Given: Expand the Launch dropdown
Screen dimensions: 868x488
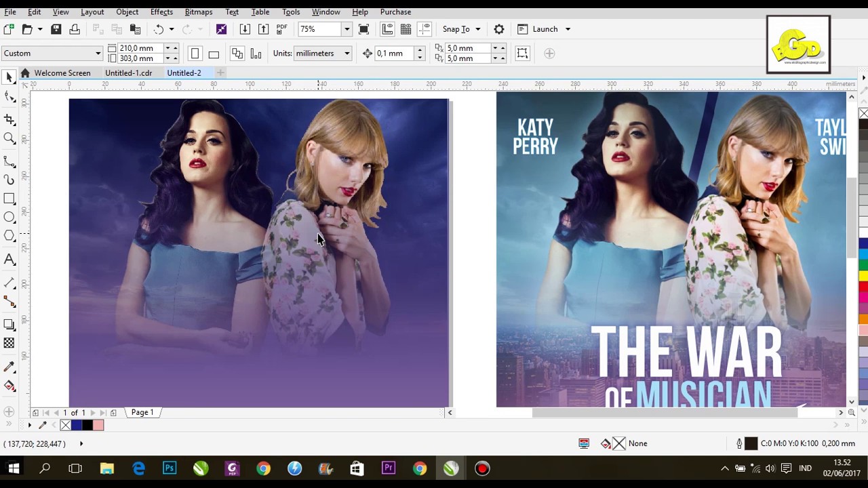Looking at the screenshot, I should click(568, 29).
